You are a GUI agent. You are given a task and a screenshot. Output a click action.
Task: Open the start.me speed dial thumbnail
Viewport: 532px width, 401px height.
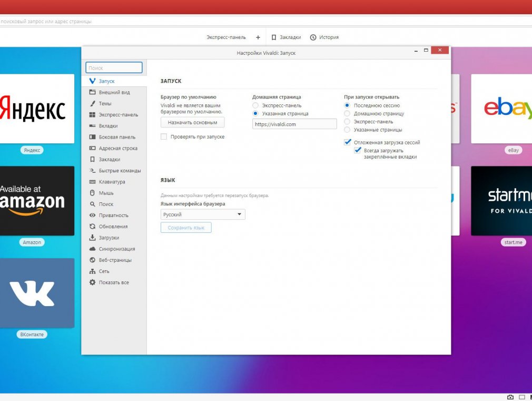click(501, 201)
